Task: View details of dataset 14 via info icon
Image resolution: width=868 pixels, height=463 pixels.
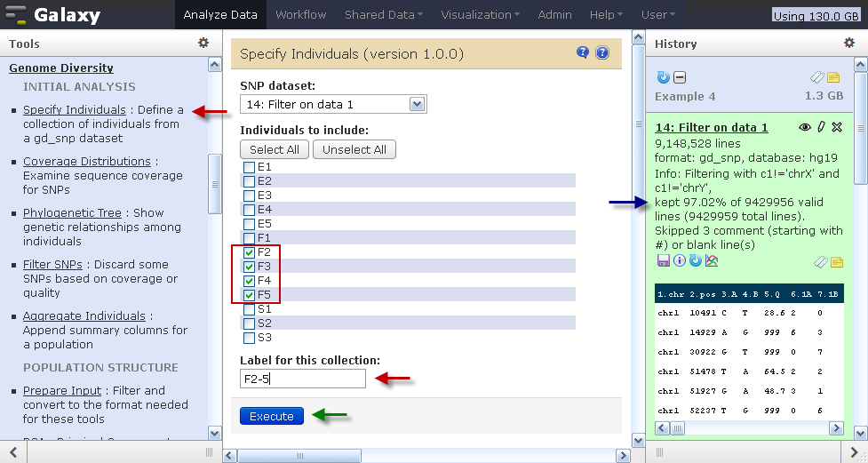Action: coord(680,260)
